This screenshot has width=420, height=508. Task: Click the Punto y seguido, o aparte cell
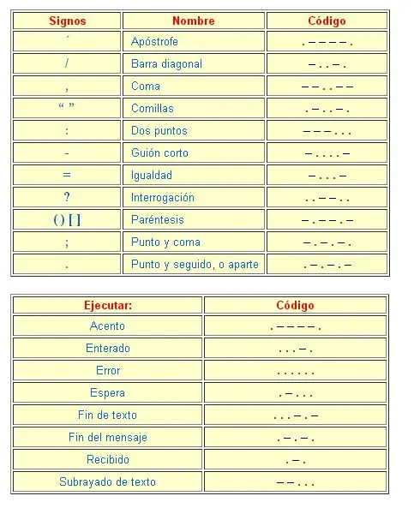pos(194,265)
